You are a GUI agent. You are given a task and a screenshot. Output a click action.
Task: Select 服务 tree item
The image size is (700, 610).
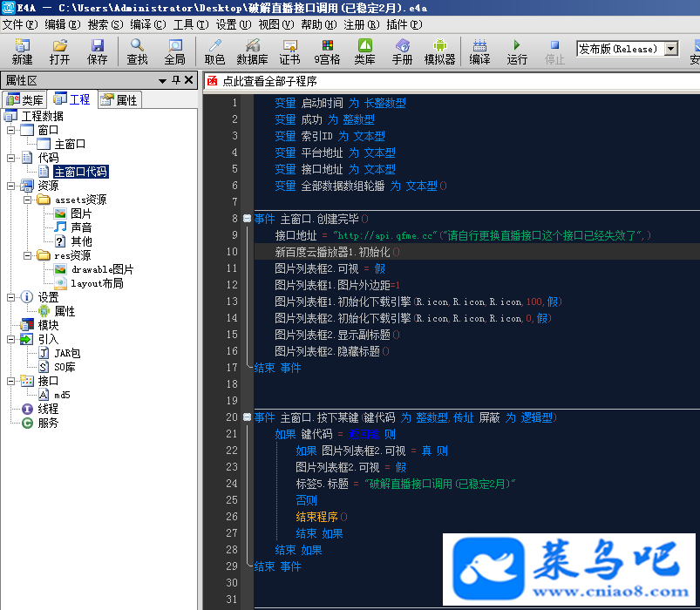pos(48,423)
